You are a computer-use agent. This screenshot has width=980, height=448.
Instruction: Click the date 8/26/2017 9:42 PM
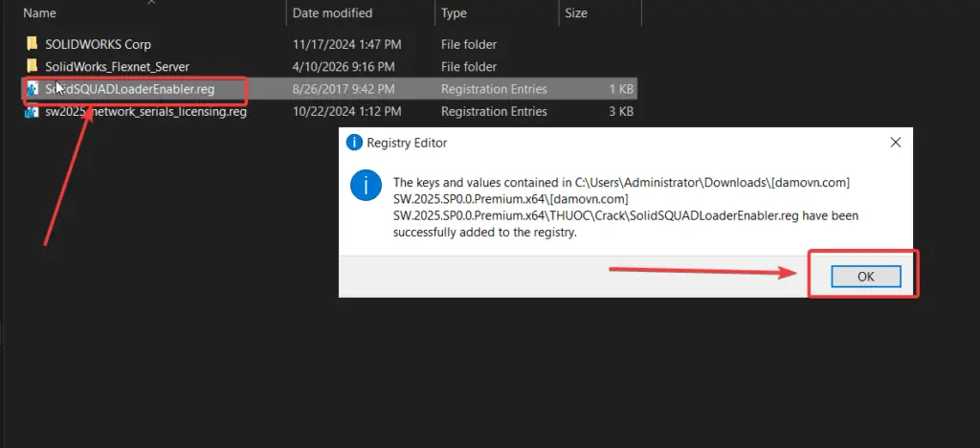[x=344, y=89]
